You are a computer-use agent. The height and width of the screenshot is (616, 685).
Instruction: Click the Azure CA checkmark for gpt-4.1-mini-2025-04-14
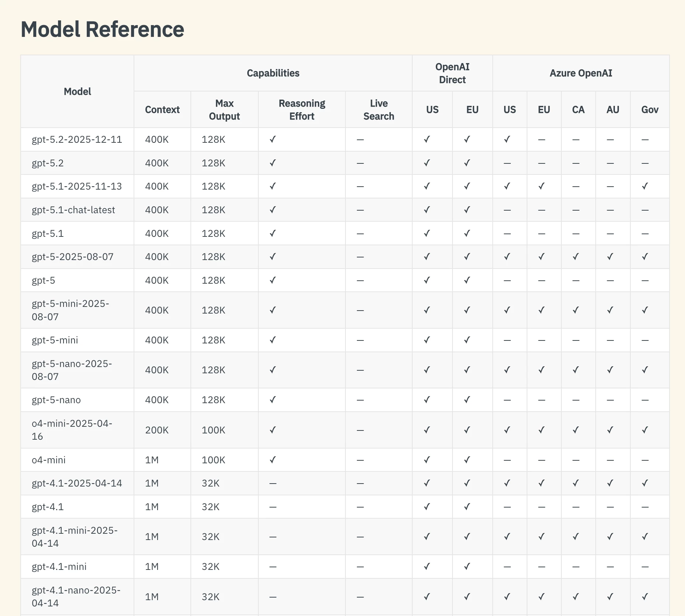pyautogui.click(x=576, y=537)
